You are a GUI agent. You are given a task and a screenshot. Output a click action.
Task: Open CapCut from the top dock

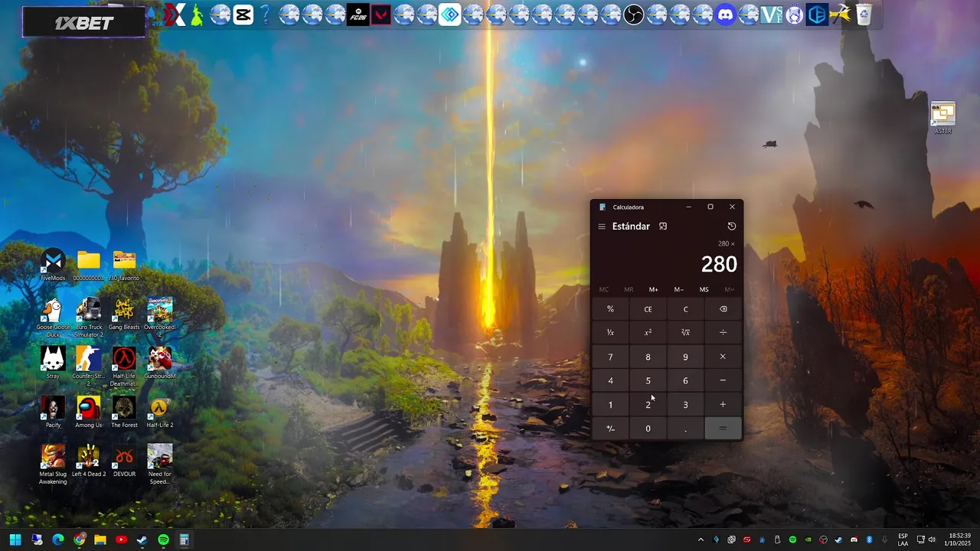pyautogui.click(x=243, y=14)
